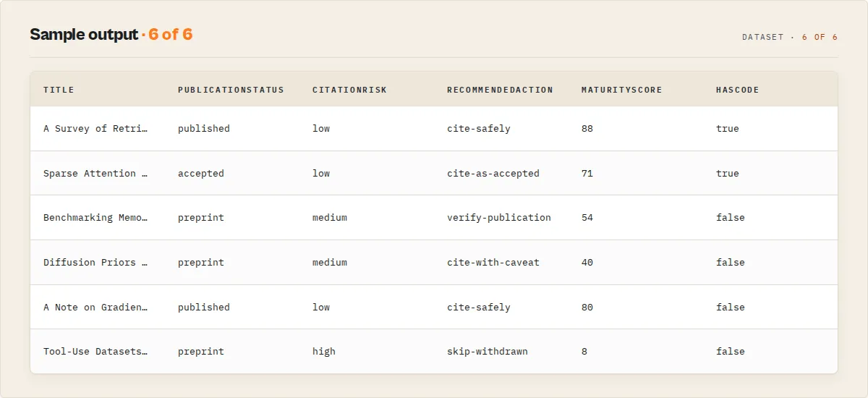This screenshot has width=868, height=398.
Task: Click 'false' hascode in the Benchmarking row
Action: coord(731,218)
